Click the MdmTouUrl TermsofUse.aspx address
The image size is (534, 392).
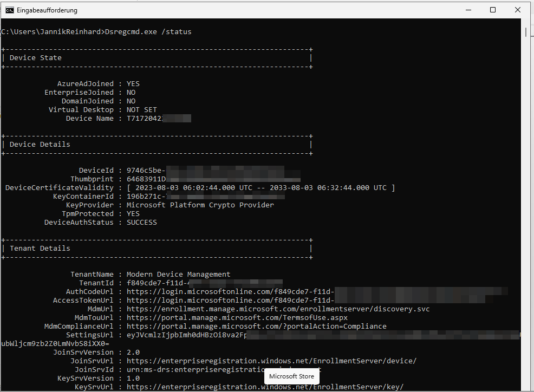tap(237, 318)
